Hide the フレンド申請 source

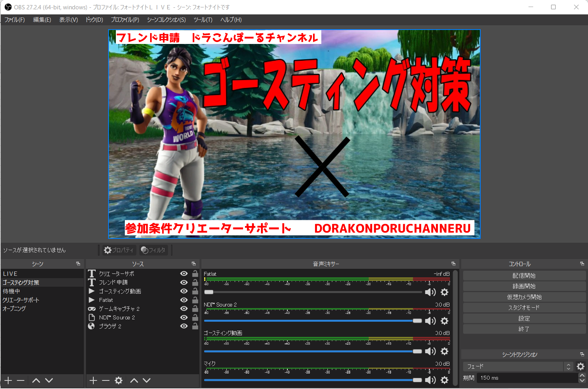pos(184,282)
